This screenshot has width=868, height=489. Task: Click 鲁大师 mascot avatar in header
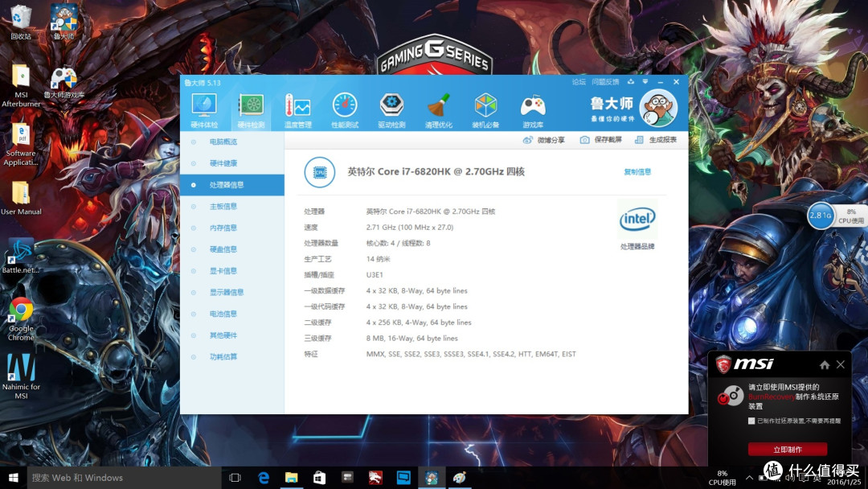coord(658,108)
